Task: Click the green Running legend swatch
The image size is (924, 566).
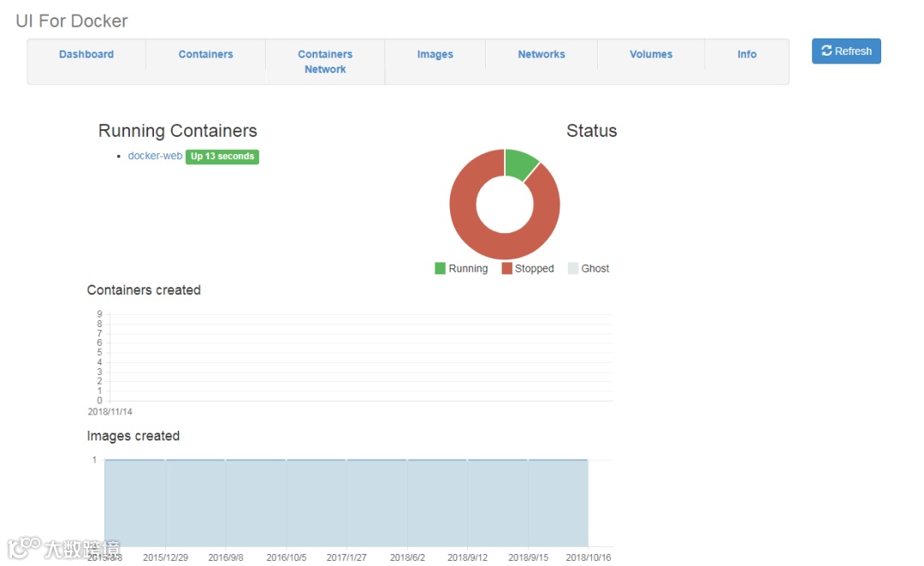Action: 440,268
